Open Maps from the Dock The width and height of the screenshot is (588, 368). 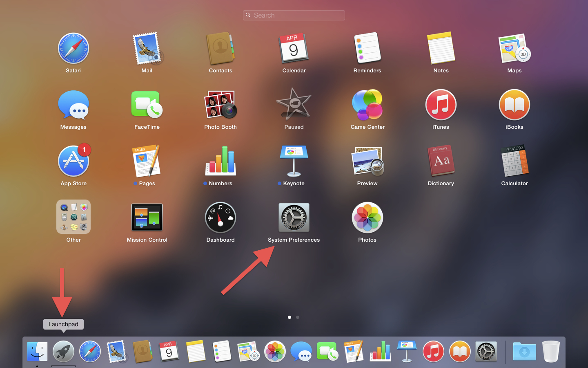248,351
